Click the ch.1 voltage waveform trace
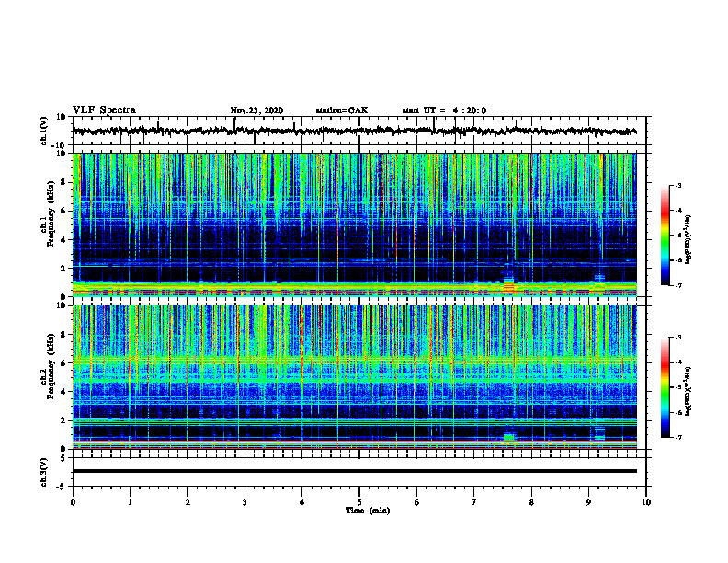This screenshot has width=728, height=563. click(x=354, y=131)
